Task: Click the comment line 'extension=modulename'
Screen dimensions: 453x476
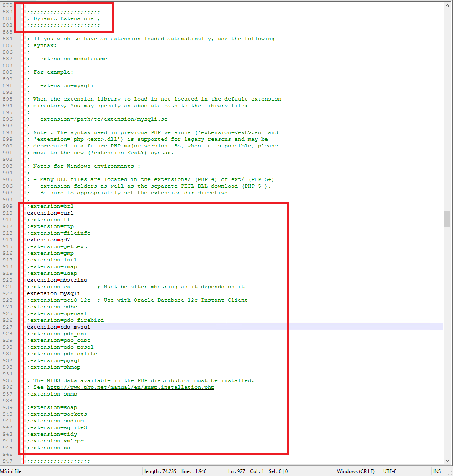Action: click(x=73, y=59)
